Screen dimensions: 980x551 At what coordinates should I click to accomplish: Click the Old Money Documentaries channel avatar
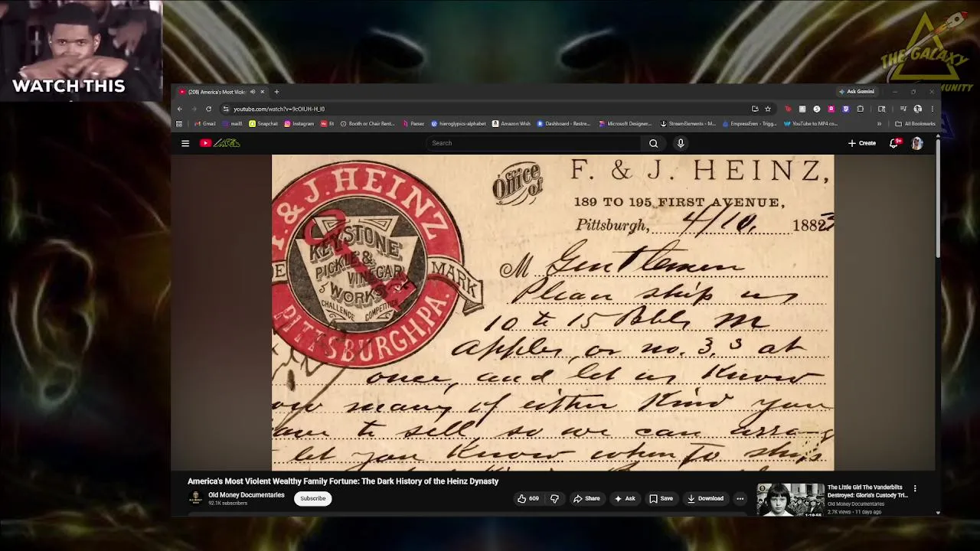pyautogui.click(x=196, y=498)
